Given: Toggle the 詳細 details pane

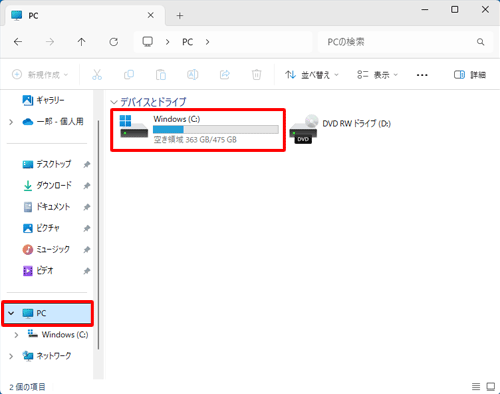Looking at the screenshot, I should tap(470, 75).
